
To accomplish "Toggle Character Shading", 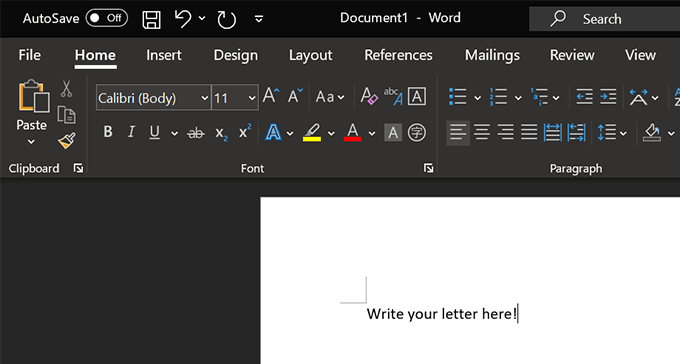I will coord(393,132).
